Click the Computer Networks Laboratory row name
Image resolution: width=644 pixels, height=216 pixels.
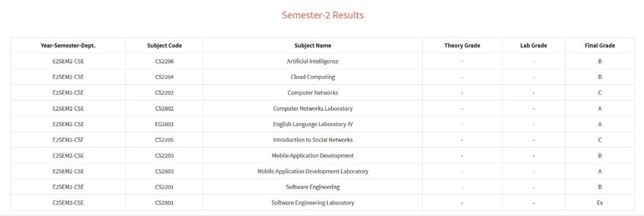click(312, 108)
